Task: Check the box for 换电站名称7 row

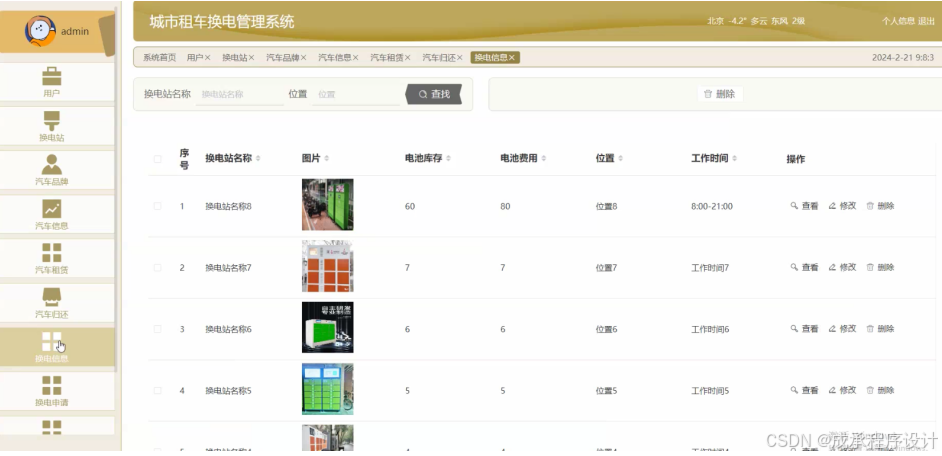Action: pyautogui.click(x=157, y=267)
